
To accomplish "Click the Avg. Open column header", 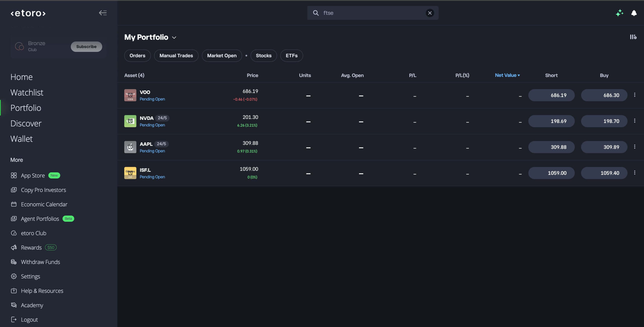I will (352, 75).
